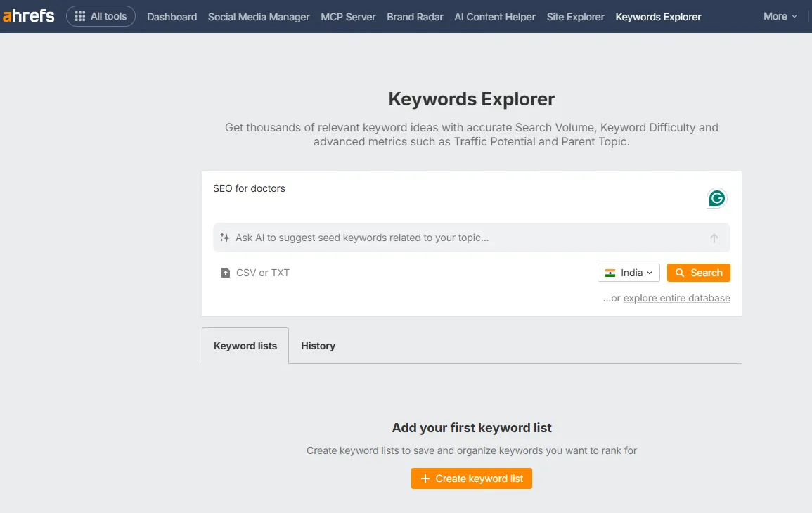Click the Ahrefs logo
Image resolution: width=812 pixels, height=513 pixels.
(29, 16)
